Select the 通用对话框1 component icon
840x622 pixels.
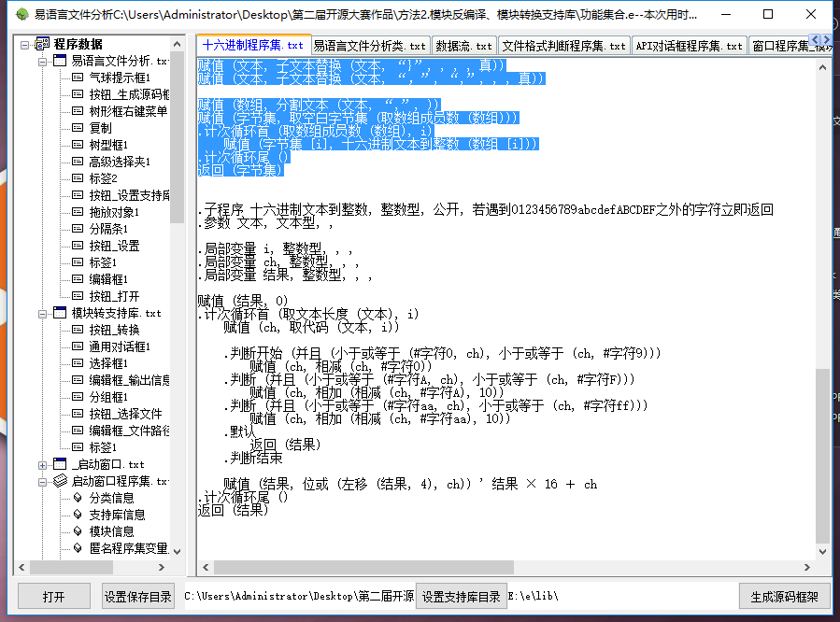point(77,346)
